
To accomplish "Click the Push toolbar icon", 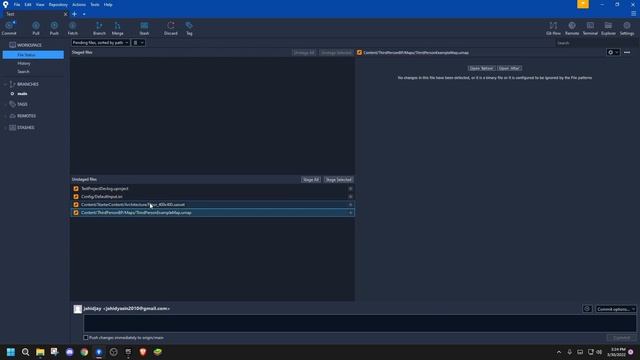I will [x=54, y=28].
